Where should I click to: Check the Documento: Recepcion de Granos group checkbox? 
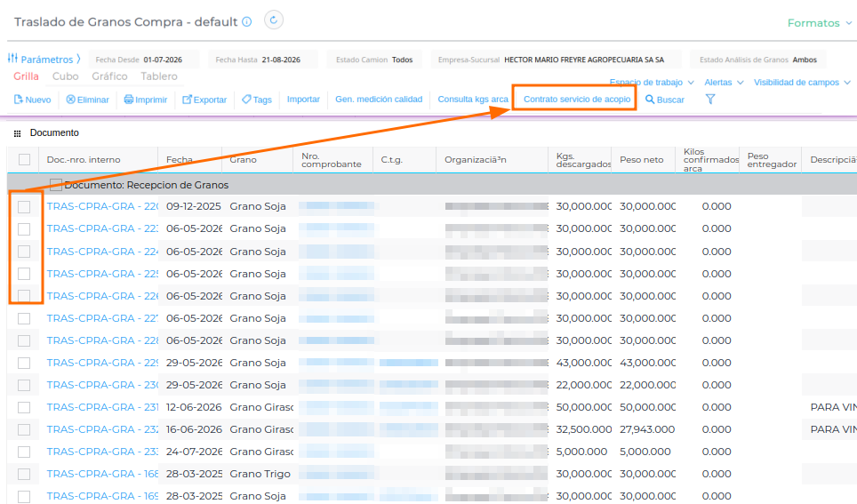click(x=56, y=185)
